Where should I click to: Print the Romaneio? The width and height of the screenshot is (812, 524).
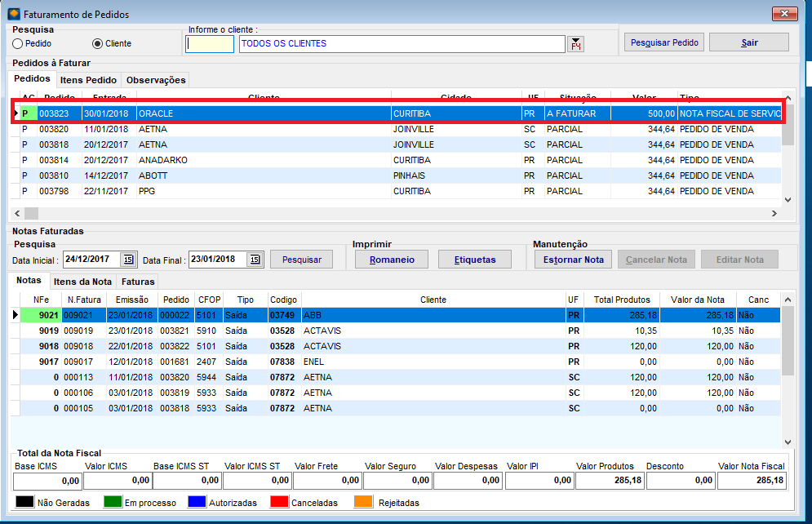pos(392,260)
